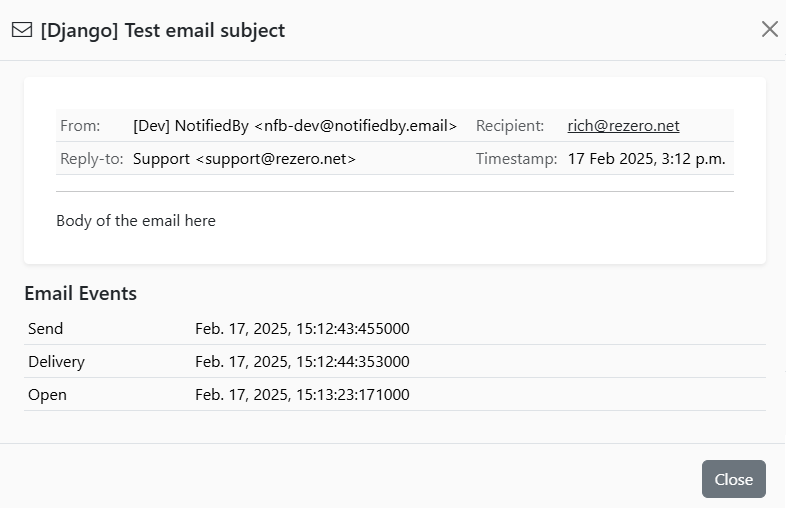Click the 'Reply-to:' field label
The image size is (786, 508).
point(92,158)
